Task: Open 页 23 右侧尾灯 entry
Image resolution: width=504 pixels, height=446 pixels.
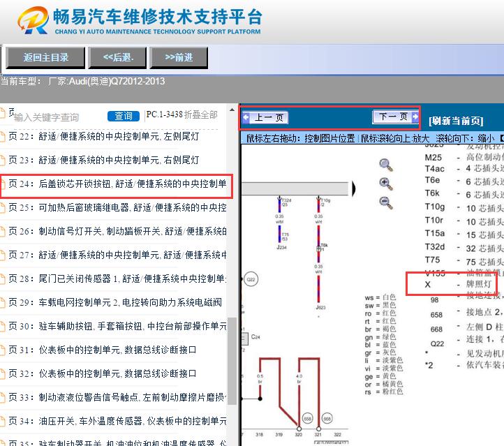Action: [103, 160]
